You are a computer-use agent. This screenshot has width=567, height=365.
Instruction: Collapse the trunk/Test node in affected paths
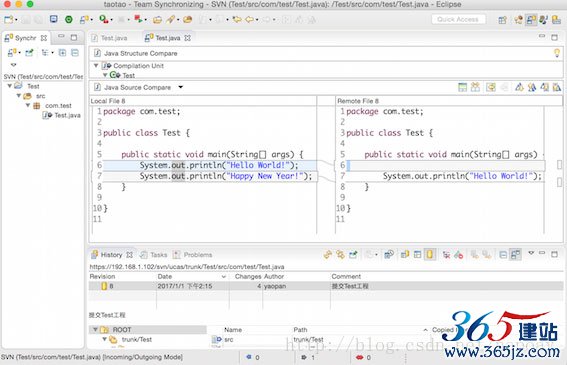click(105, 339)
